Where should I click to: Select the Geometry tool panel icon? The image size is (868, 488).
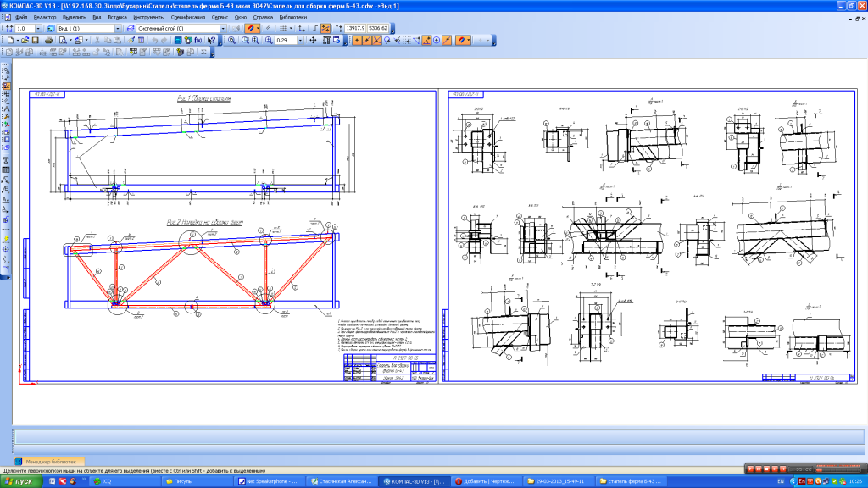6,70
